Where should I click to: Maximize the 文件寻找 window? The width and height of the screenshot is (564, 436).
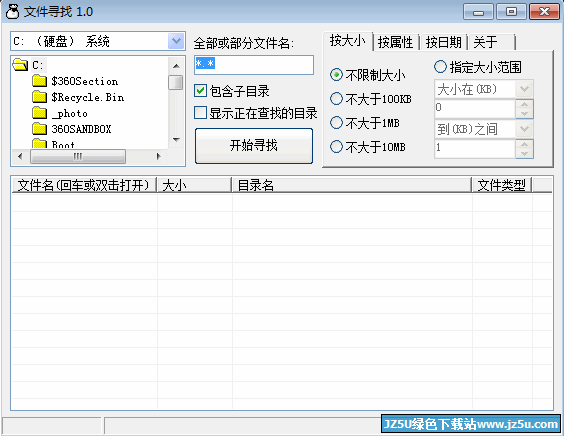[511, 12]
